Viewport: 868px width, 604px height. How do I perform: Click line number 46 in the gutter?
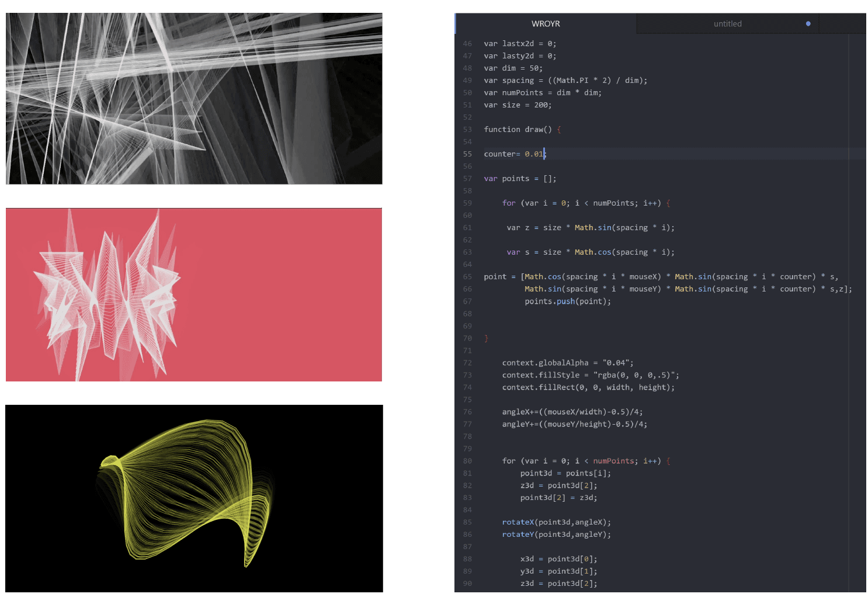[467, 44]
